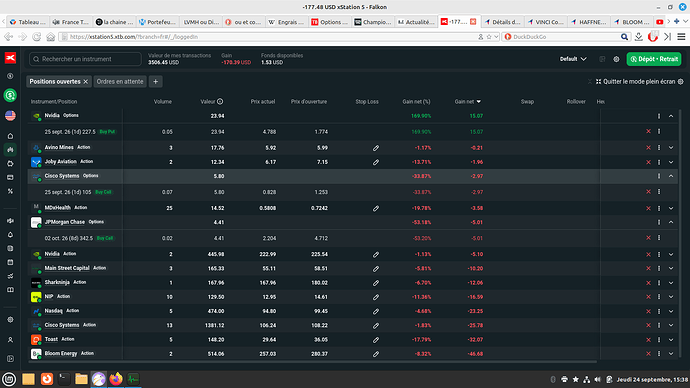690x388 pixels.
Task: Expand the Joby Aviation row
Action: click(671, 162)
